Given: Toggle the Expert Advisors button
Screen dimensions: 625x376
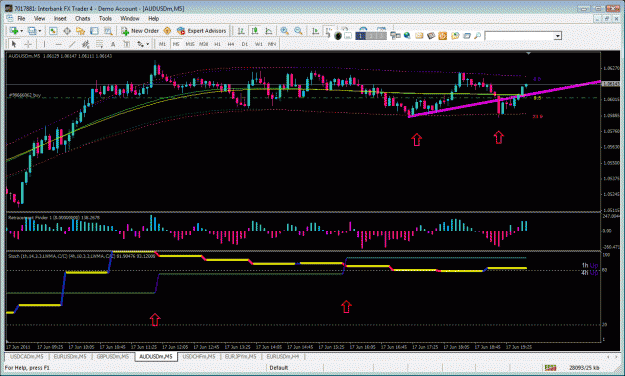Looking at the screenshot, I should pos(202,31).
